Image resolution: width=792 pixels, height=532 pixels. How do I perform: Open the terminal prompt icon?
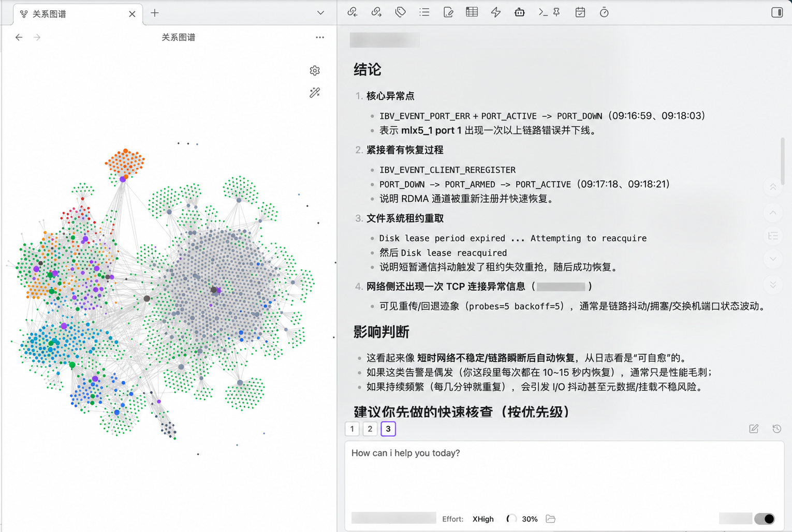tap(543, 12)
